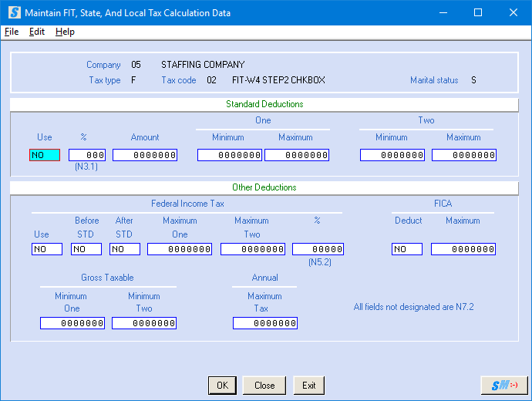Select the Before STD field

tap(86, 249)
